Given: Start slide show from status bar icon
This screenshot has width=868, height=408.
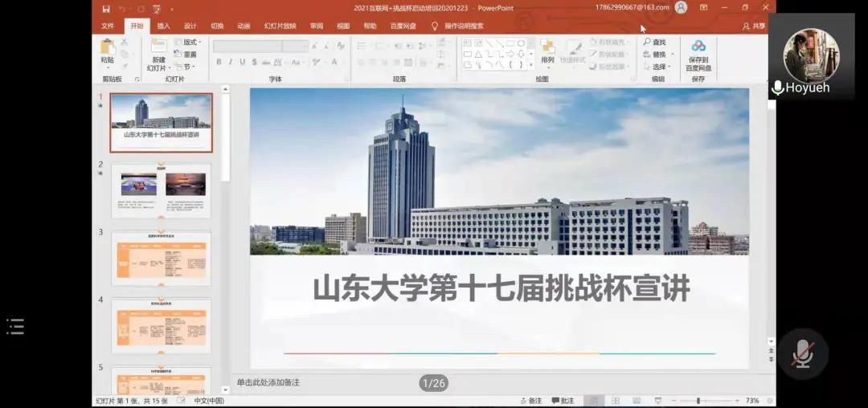Looking at the screenshot, I should point(658,400).
